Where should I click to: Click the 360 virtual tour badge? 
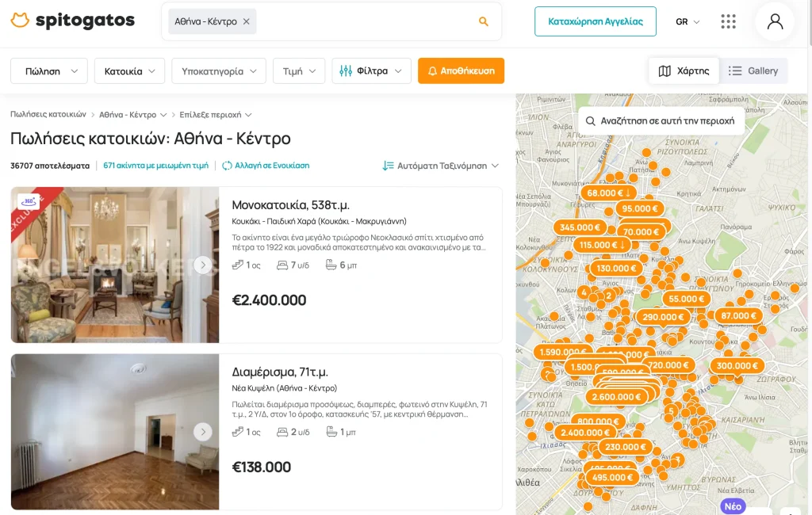coord(28,201)
